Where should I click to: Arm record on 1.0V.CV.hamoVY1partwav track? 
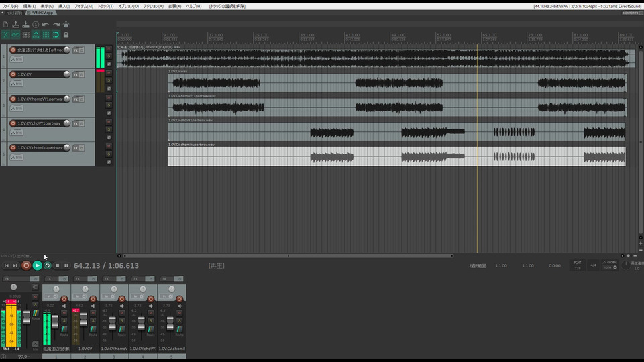pos(13,99)
